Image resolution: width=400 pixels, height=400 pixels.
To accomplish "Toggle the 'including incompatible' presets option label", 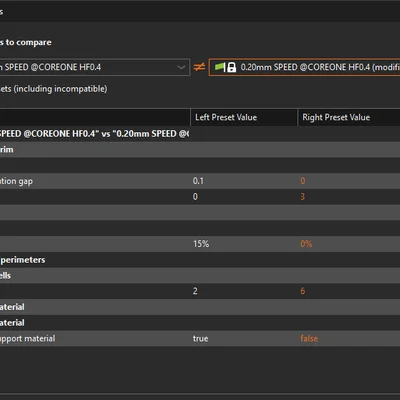I will click(54, 89).
